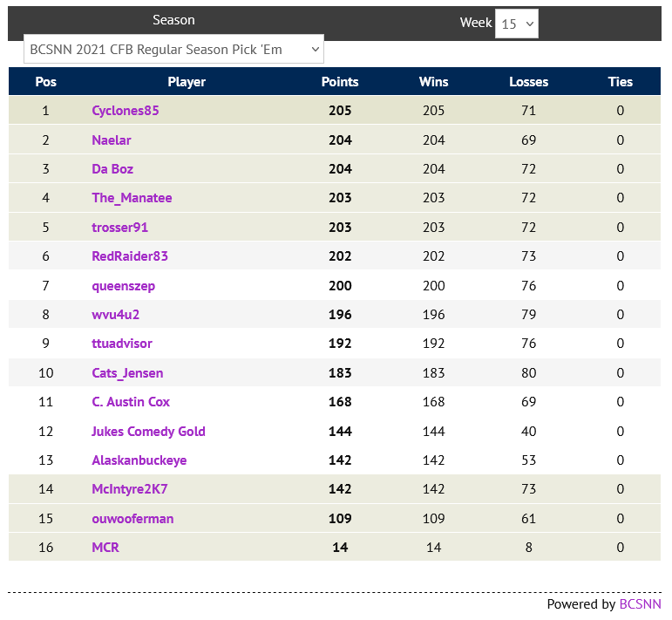Open the ouwooferman player link

[x=132, y=519]
